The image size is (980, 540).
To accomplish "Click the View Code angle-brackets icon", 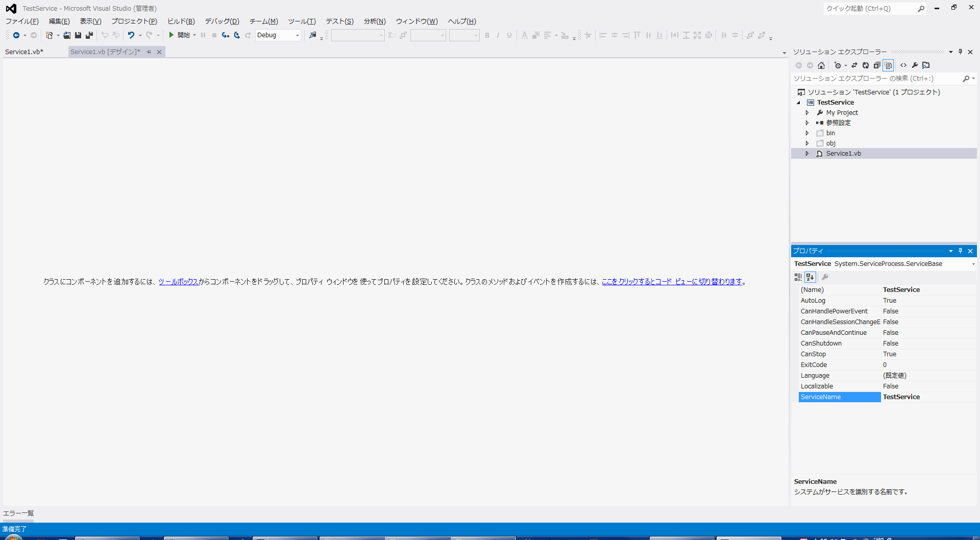I will coord(903,65).
